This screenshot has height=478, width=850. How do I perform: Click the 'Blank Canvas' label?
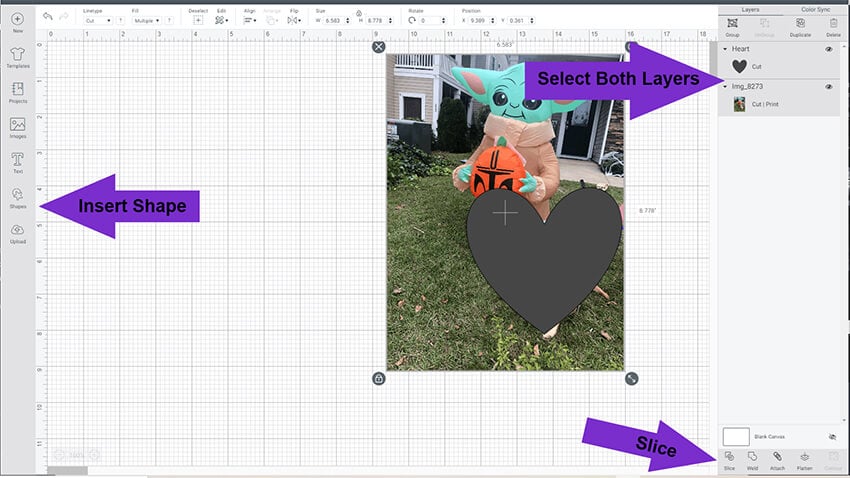pos(769,437)
